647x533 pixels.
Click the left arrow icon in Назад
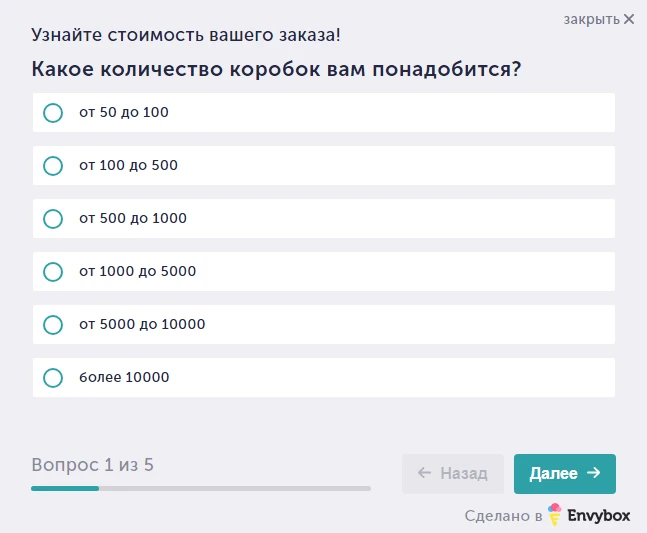pyautogui.click(x=424, y=473)
